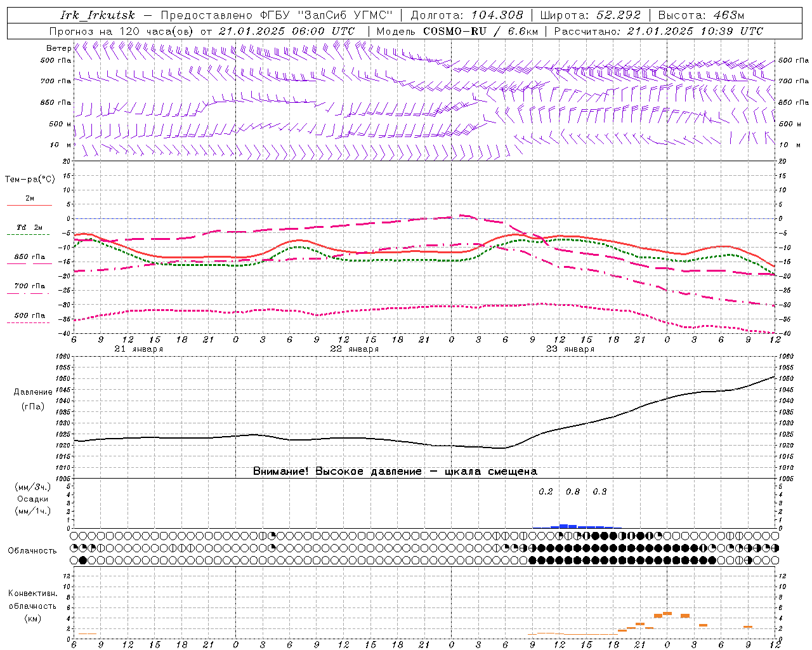This screenshot has height=650, width=812.
Task: Click the (км) unit of convective cloudiness
Action: tap(32, 618)
